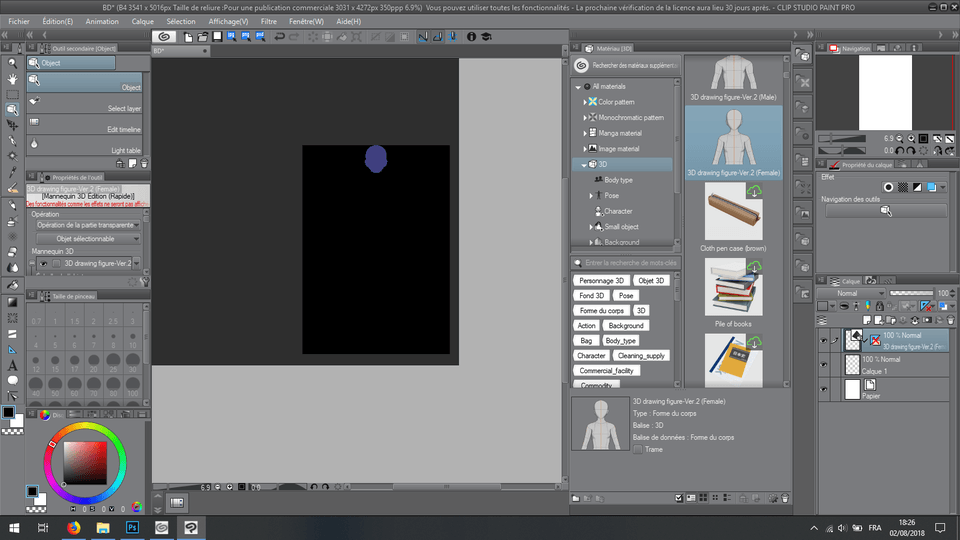
Task: Click the delete sub tool trash icon
Action: point(144,163)
